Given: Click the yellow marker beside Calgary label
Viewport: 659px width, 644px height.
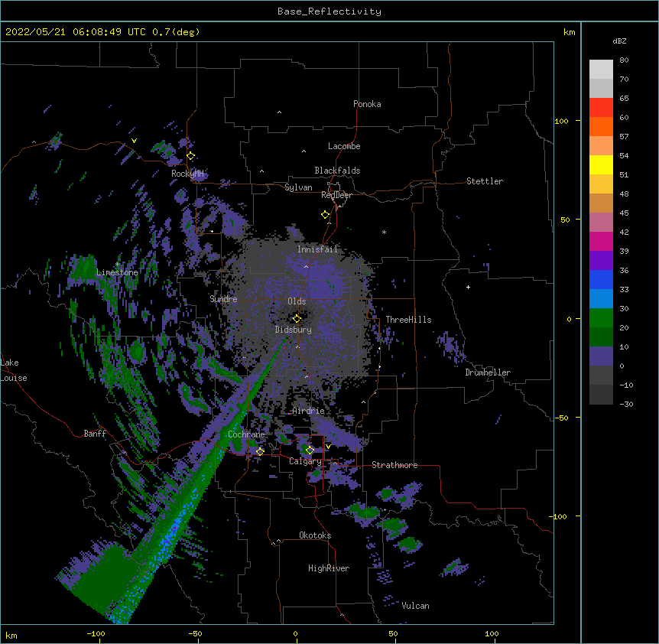Looking at the screenshot, I should (310, 450).
